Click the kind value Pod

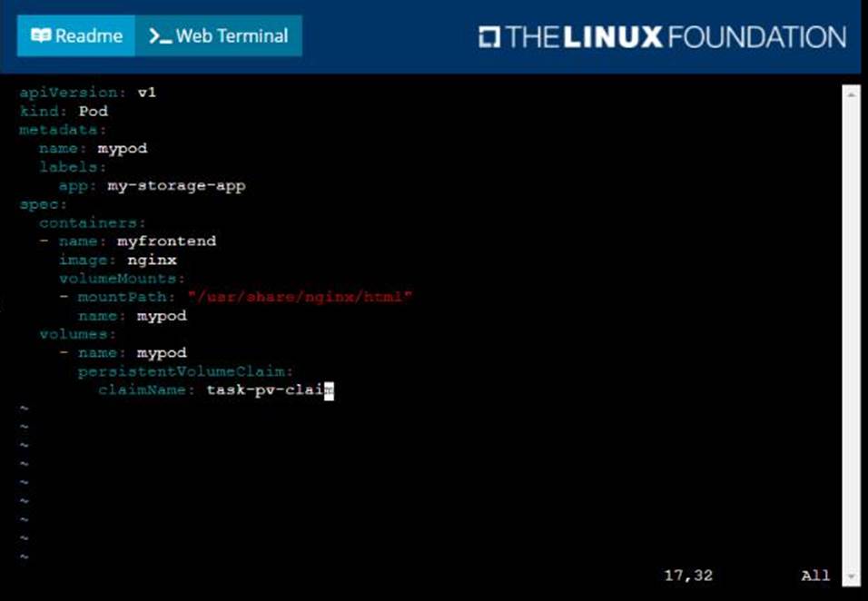click(x=93, y=112)
